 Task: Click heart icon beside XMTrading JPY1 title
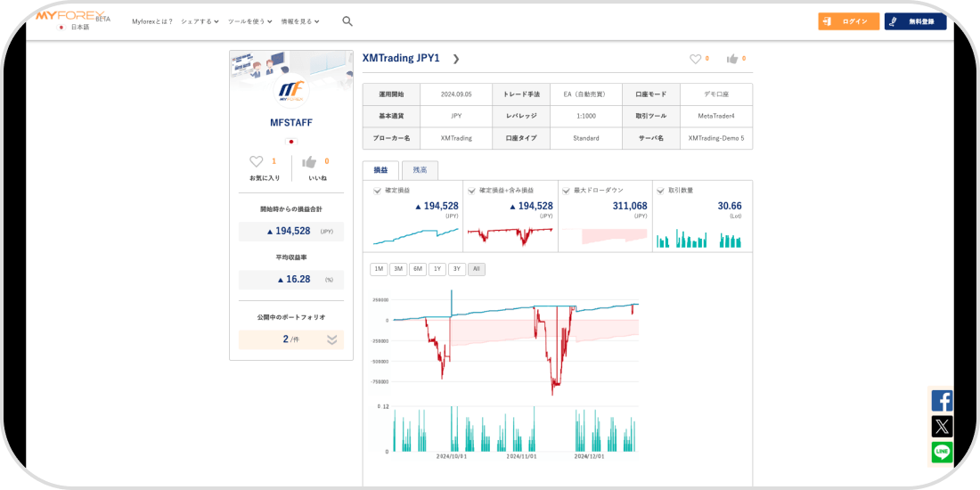(x=695, y=59)
